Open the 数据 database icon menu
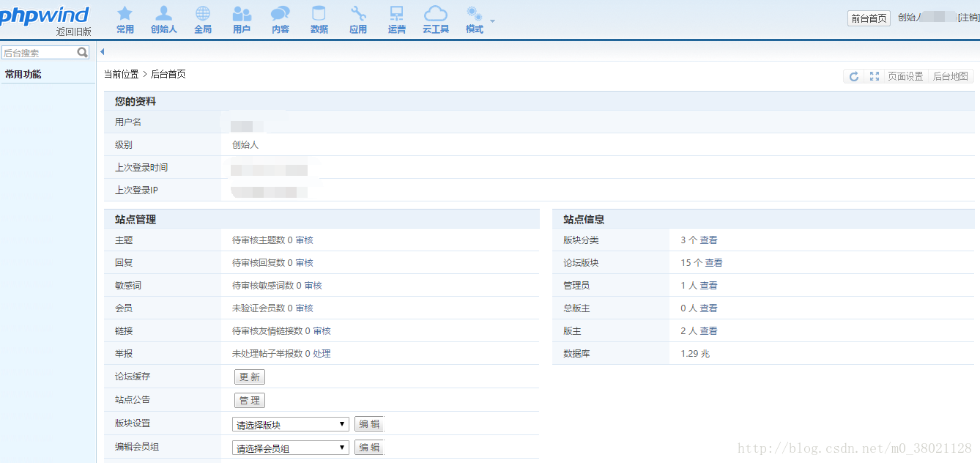 pos(319,20)
